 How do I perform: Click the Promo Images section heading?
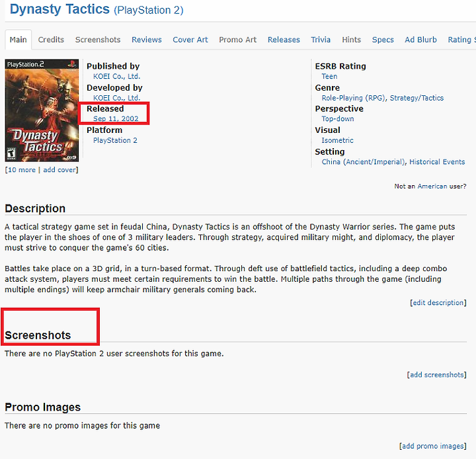pyautogui.click(x=43, y=407)
